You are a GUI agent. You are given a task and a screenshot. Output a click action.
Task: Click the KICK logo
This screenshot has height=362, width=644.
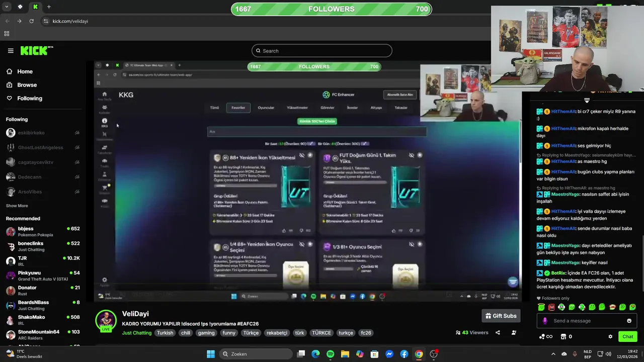pyautogui.click(x=36, y=51)
